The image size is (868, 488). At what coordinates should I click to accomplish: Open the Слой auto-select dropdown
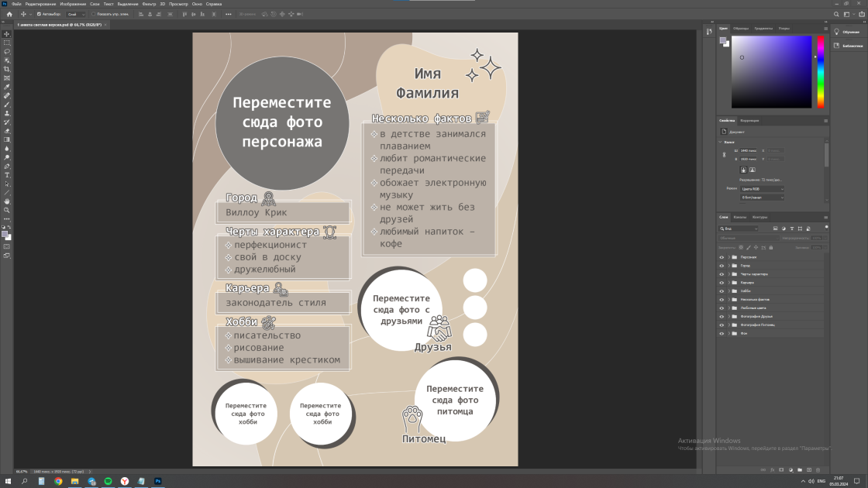pyautogui.click(x=76, y=15)
